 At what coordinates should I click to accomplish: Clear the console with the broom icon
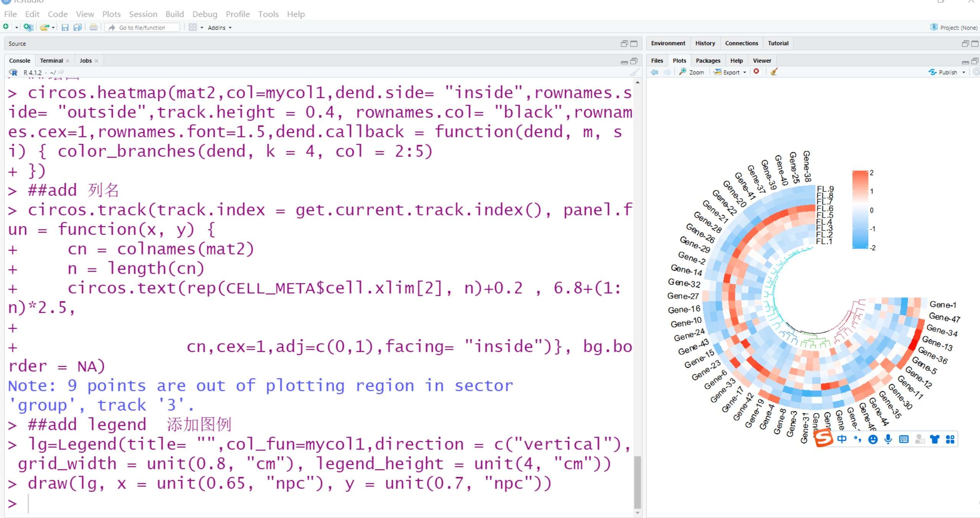634,72
